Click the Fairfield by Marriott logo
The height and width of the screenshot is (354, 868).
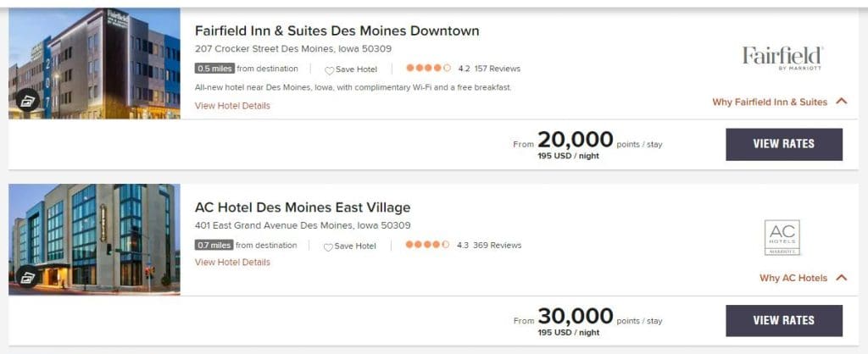782,58
